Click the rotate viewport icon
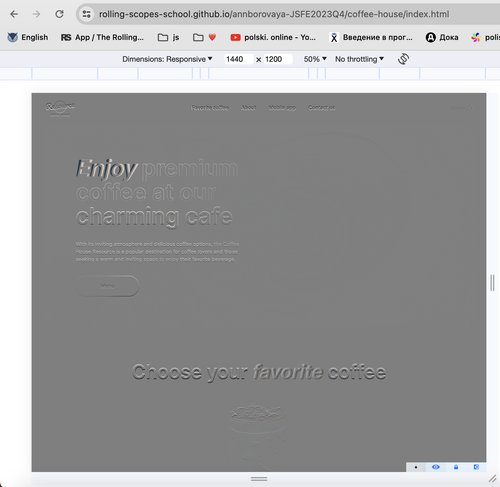The height and width of the screenshot is (487, 500). [x=403, y=59]
